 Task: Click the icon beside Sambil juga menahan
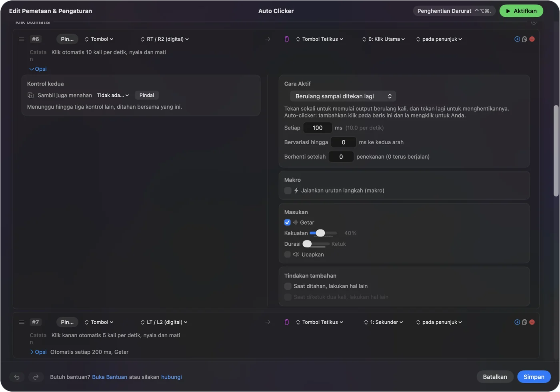click(x=30, y=96)
